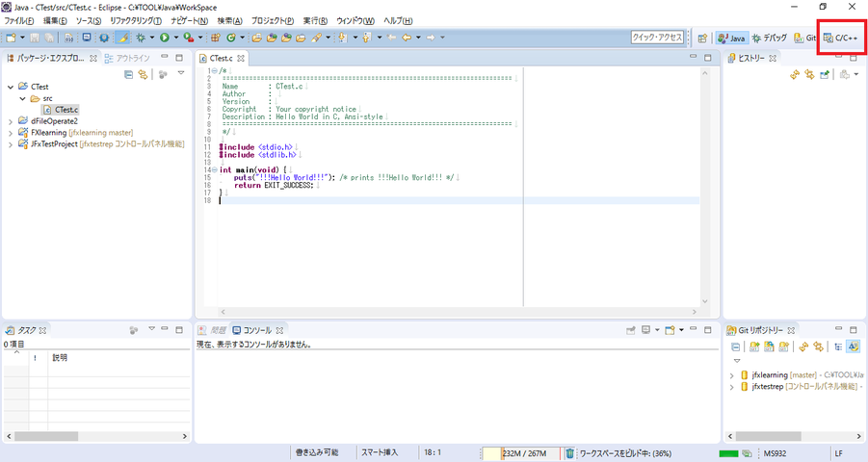Toggle Link with Editor in Package Explorer
This screenshot has width=868, height=462.
pos(143,74)
